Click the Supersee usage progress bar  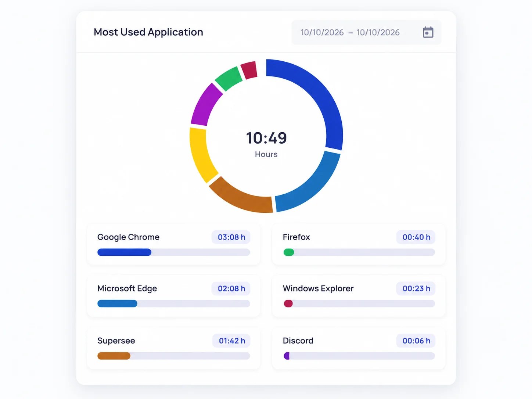point(173,356)
